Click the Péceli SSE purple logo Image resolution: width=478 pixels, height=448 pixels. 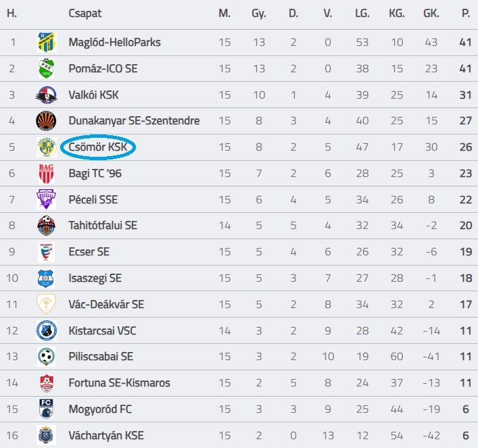(46, 200)
